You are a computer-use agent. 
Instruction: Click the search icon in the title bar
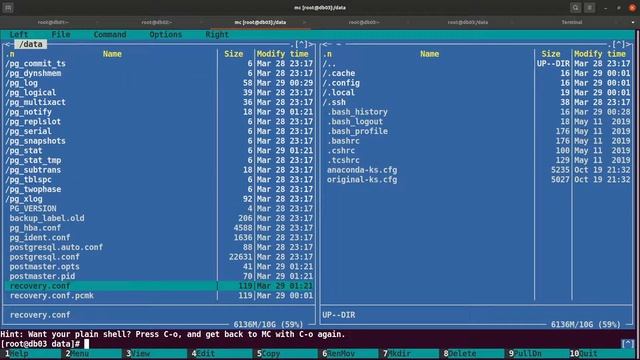coord(576,7)
